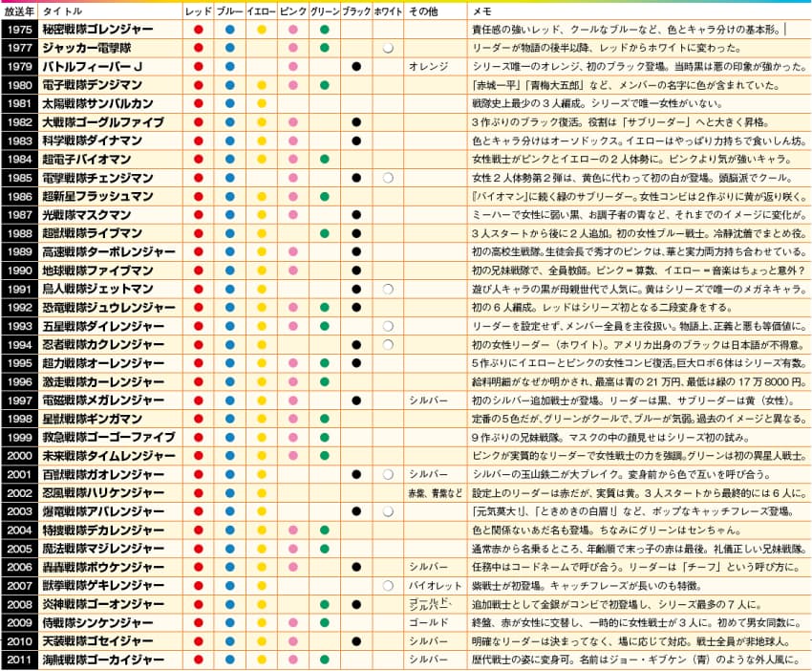Select the white dot in the 1977 row

388,48
